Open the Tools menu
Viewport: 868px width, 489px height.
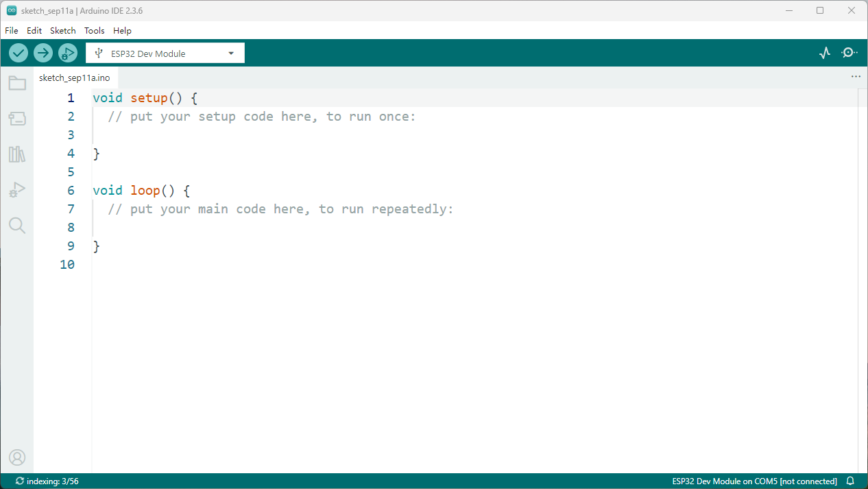(x=95, y=31)
